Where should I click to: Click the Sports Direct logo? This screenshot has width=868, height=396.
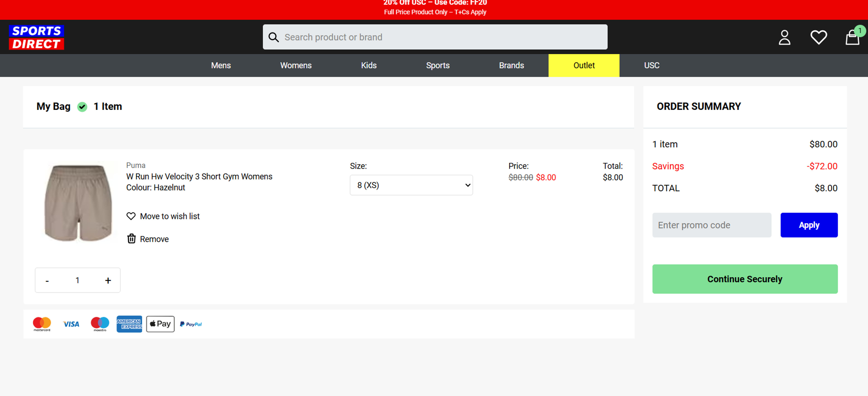pyautogui.click(x=36, y=37)
